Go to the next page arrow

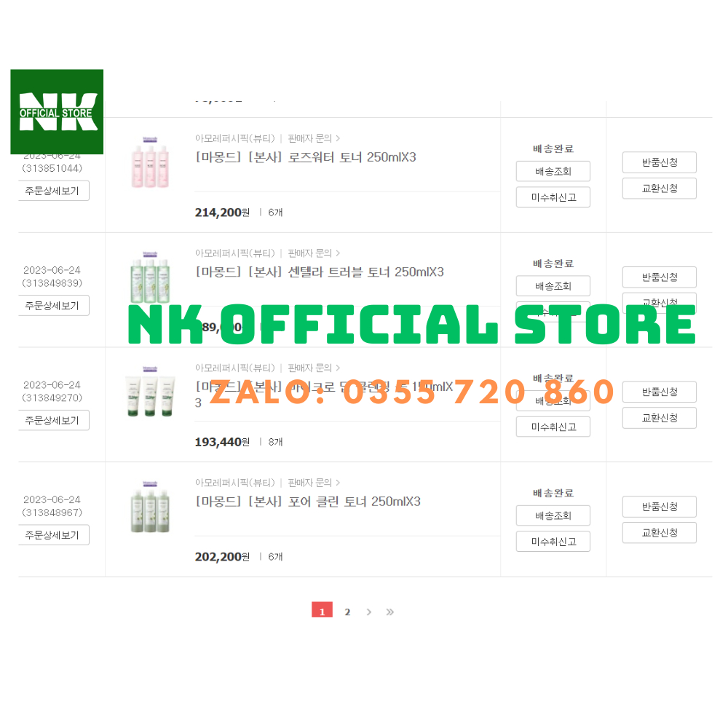[x=368, y=612]
